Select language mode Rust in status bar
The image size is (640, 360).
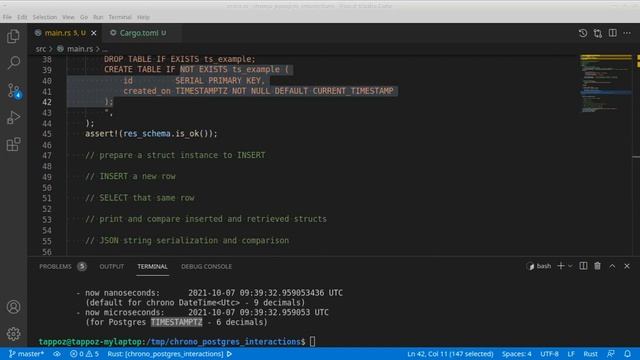click(x=590, y=354)
